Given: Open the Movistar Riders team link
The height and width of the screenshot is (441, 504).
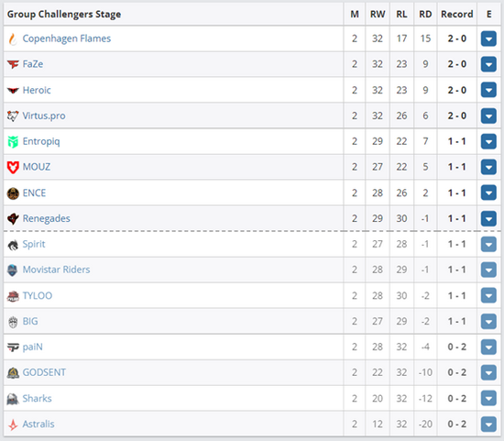Looking at the screenshot, I should [x=56, y=270].
